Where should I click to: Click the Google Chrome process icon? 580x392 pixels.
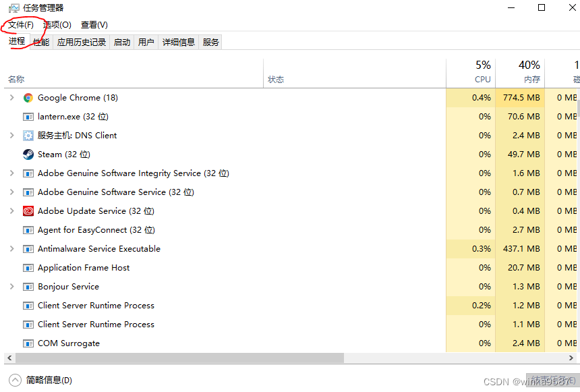(28, 98)
